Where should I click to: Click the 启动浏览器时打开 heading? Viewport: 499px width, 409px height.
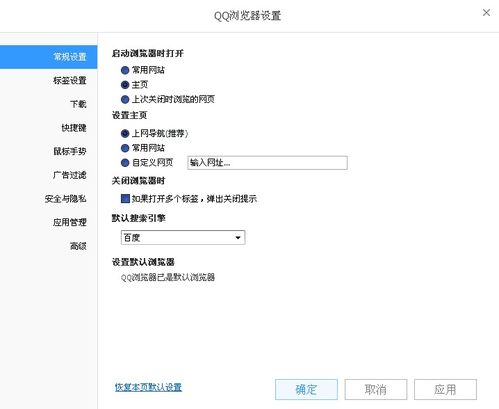(x=148, y=53)
